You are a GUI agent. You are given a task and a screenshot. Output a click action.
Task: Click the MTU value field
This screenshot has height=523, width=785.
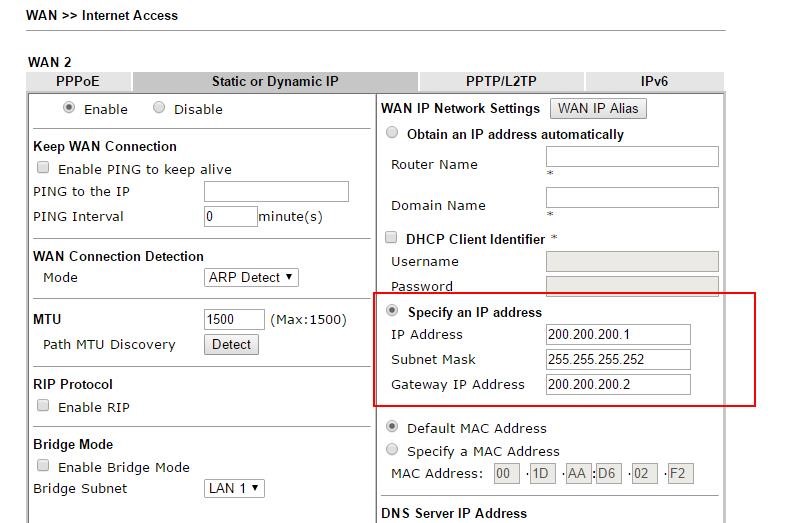click(x=233, y=320)
